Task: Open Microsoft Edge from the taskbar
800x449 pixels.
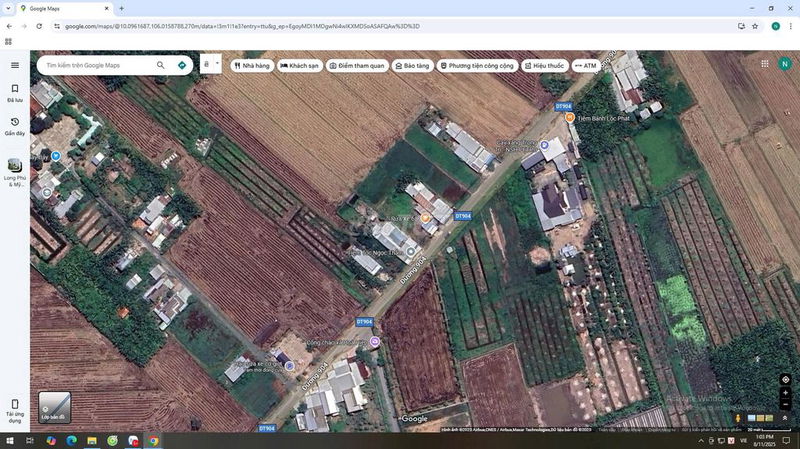Action: [71, 440]
